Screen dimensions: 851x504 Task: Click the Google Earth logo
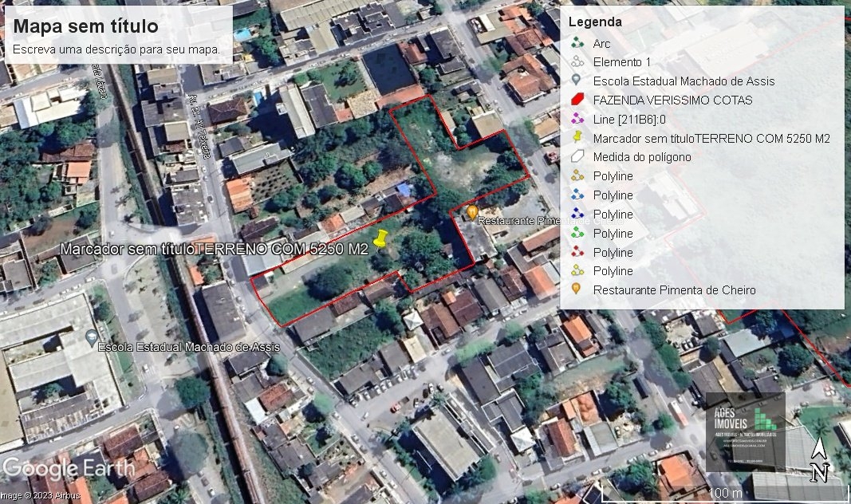[68, 468]
